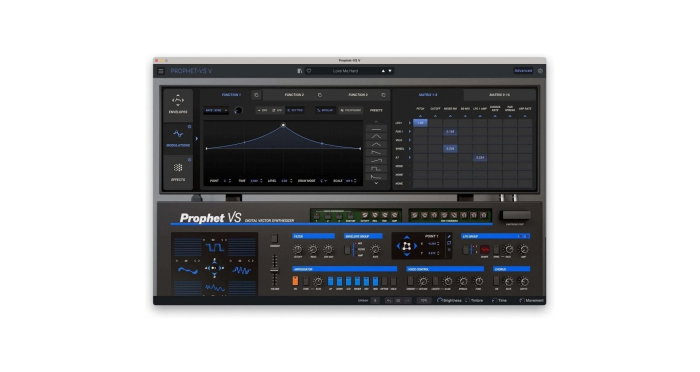700x372 pixels.
Task: Move vector point down with arrow
Action: (x=406, y=255)
